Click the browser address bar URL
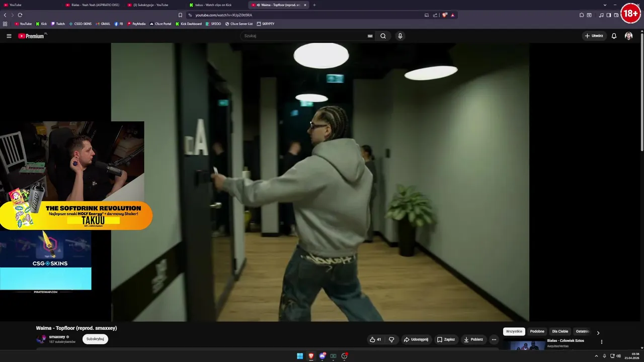The height and width of the screenshot is (362, 644). [x=224, y=15]
